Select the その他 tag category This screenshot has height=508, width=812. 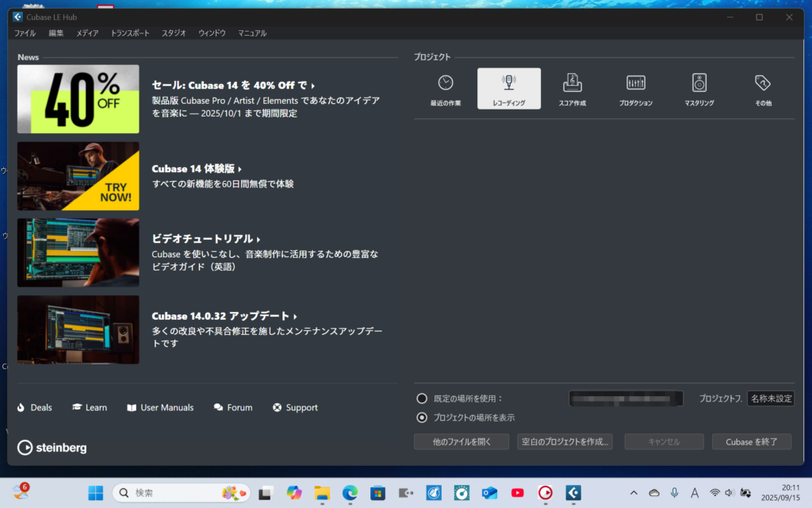(x=763, y=88)
